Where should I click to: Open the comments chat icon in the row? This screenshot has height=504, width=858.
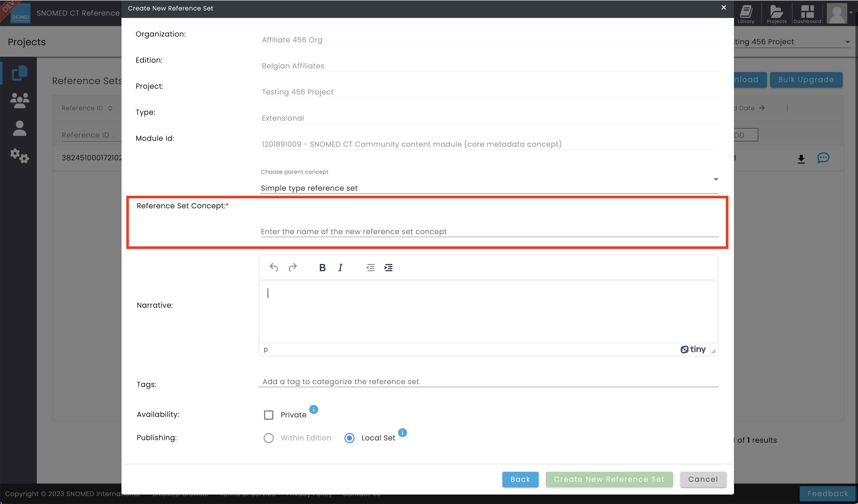click(x=823, y=158)
